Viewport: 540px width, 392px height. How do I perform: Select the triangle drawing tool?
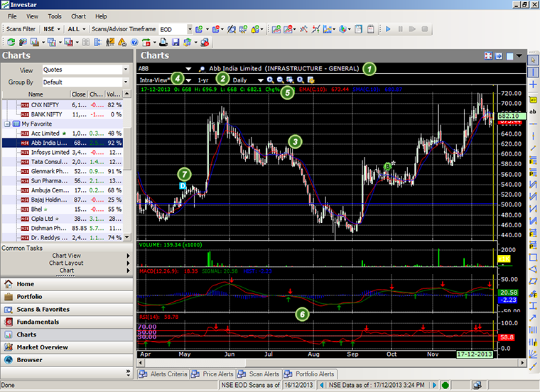tap(533, 269)
